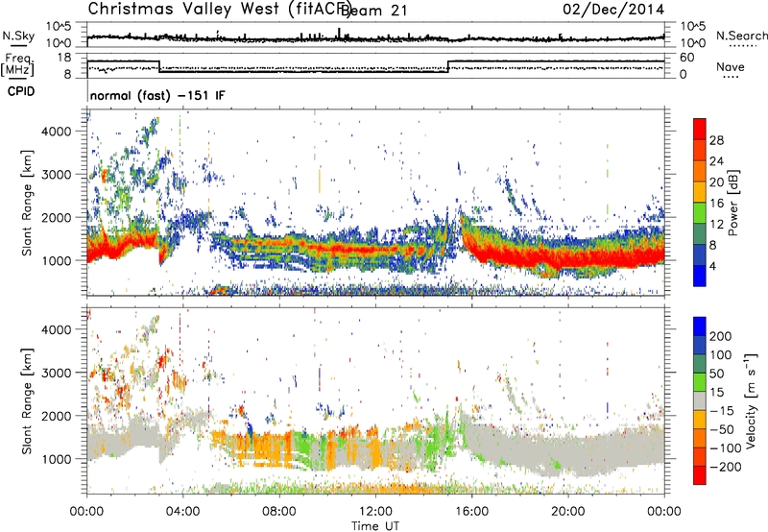Image resolution: width=768 pixels, height=532 pixels.
Task: Click the "CPID" label
Action: tap(21, 91)
